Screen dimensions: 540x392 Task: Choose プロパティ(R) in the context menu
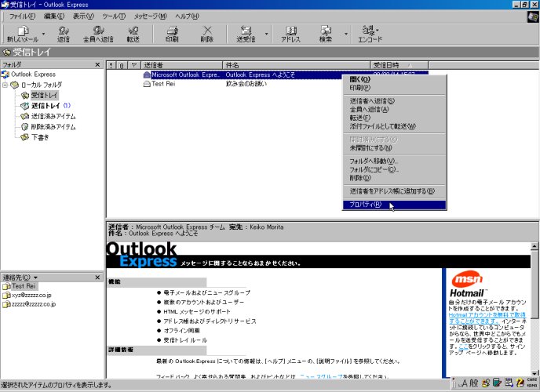[x=394, y=205]
